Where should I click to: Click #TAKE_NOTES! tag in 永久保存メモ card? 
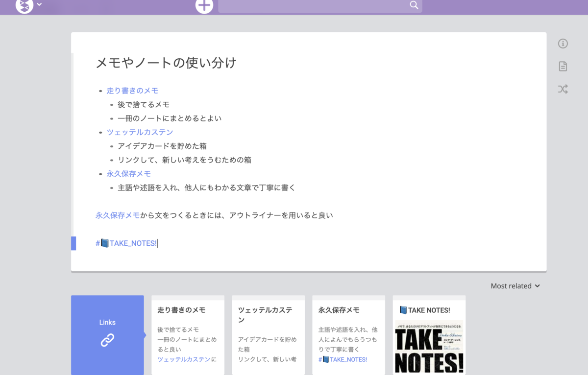click(343, 359)
